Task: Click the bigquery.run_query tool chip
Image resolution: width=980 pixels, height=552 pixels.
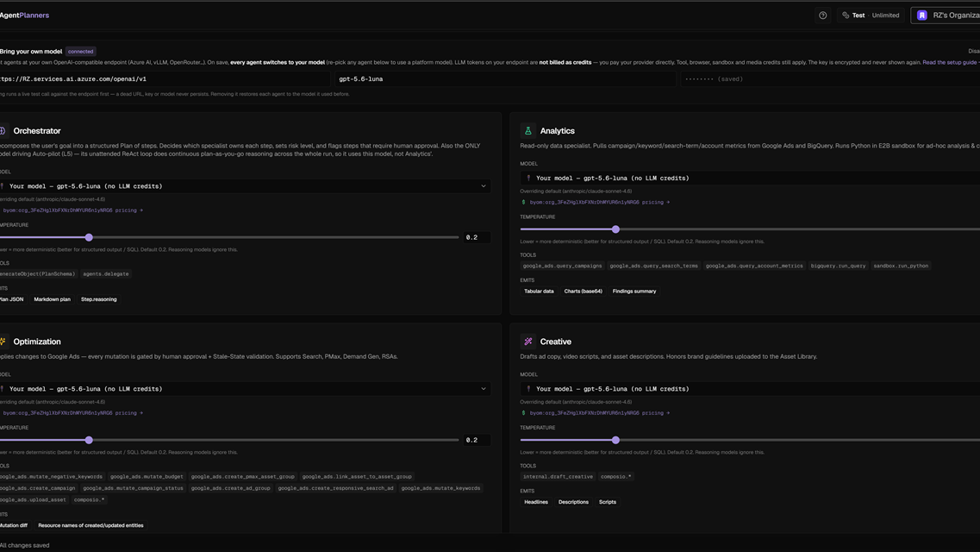Action: point(838,266)
